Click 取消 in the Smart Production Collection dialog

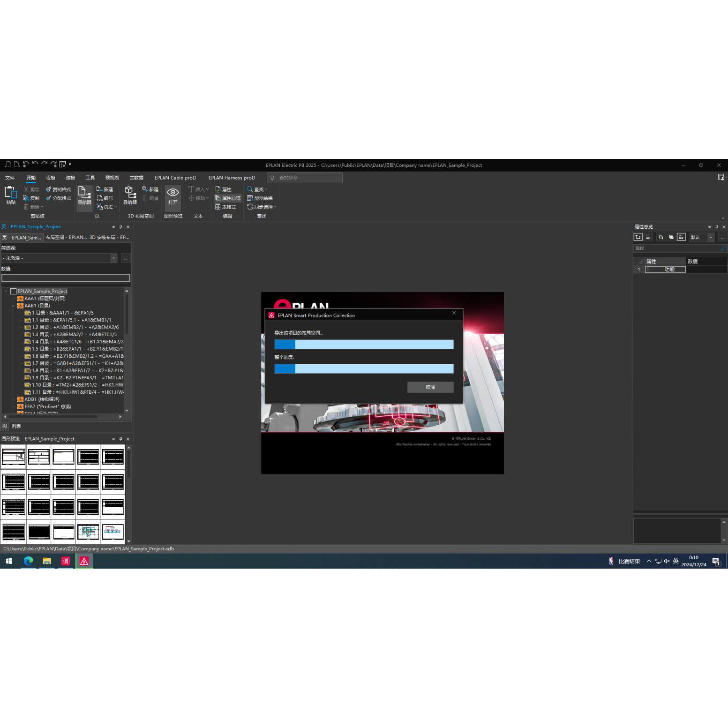(430, 387)
